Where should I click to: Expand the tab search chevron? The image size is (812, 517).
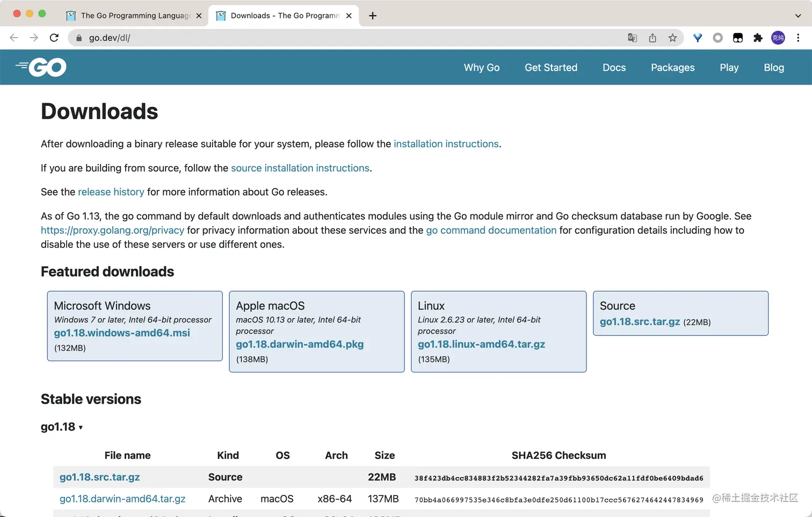[798, 16]
